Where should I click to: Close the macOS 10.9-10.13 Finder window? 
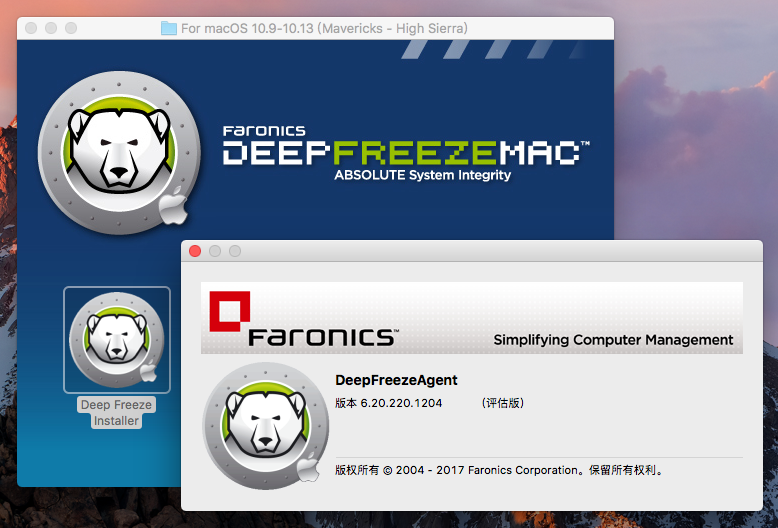click(x=31, y=28)
